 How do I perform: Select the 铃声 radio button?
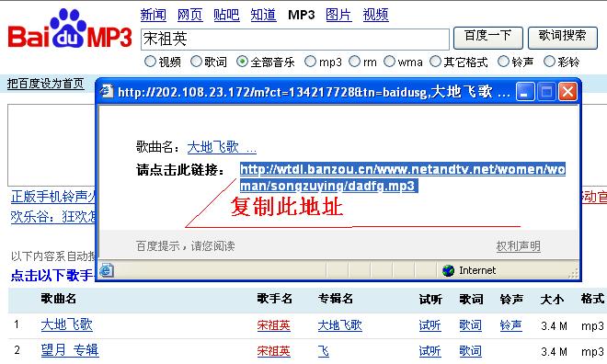click(503, 61)
